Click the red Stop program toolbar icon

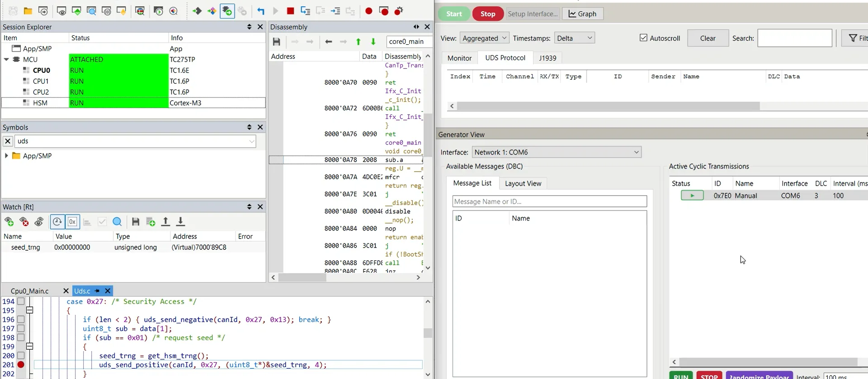pyautogui.click(x=291, y=11)
